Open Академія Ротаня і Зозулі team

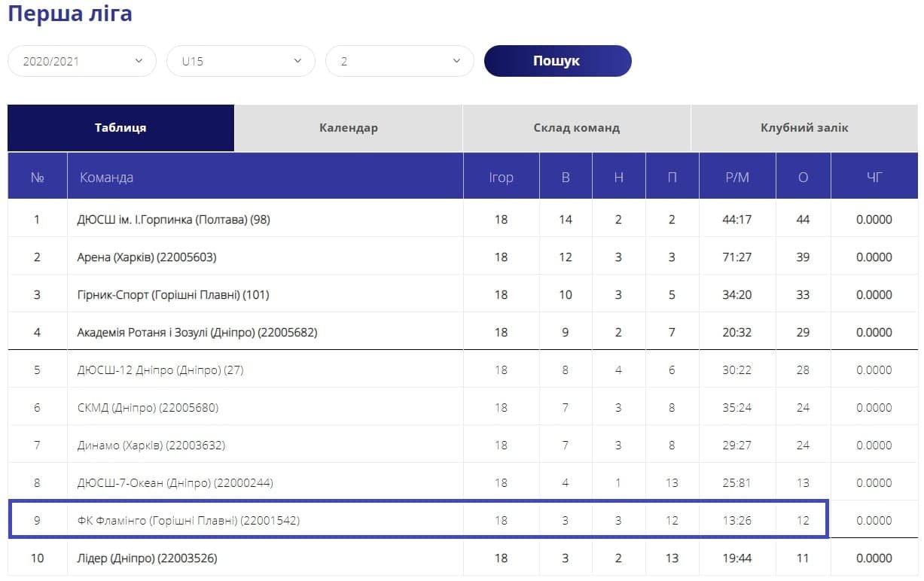[x=197, y=333]
